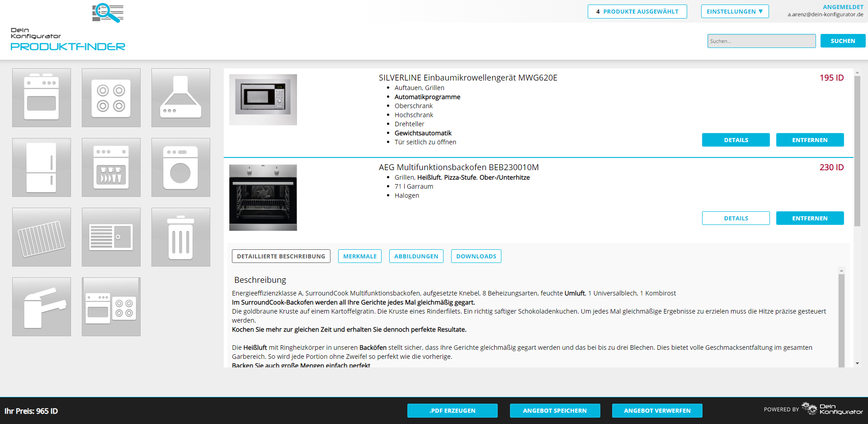Switch to the Merkmale tab
The width and height of the screenshot is (868, 424).
(360, 256)
